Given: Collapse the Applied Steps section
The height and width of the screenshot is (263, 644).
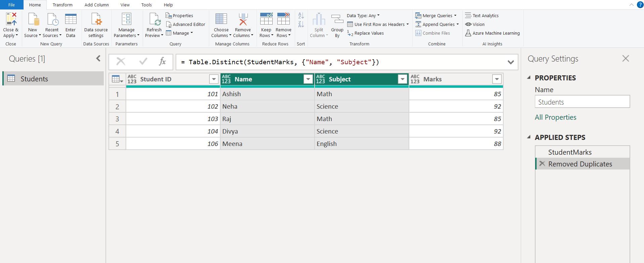Looking at the screenshot, I should 529,137.
